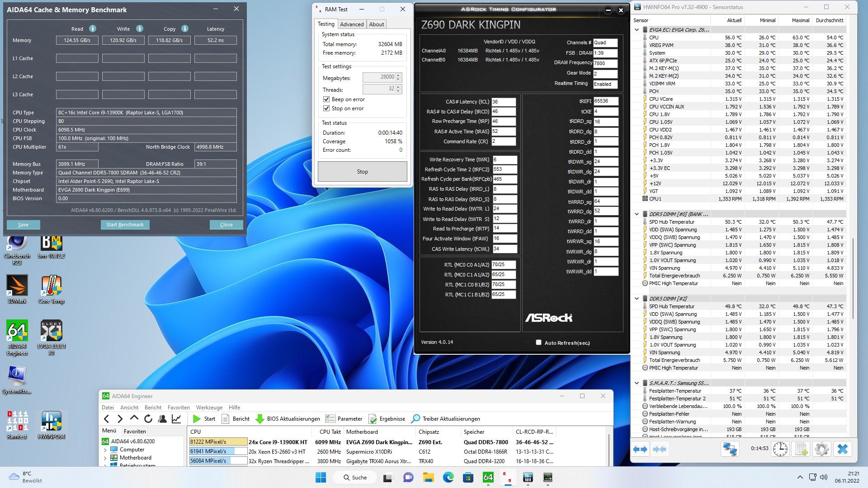Toggle Stop on error checkbox
This screenshot has height=488, width=868.
pyautogui.click(x=326, y=108)
